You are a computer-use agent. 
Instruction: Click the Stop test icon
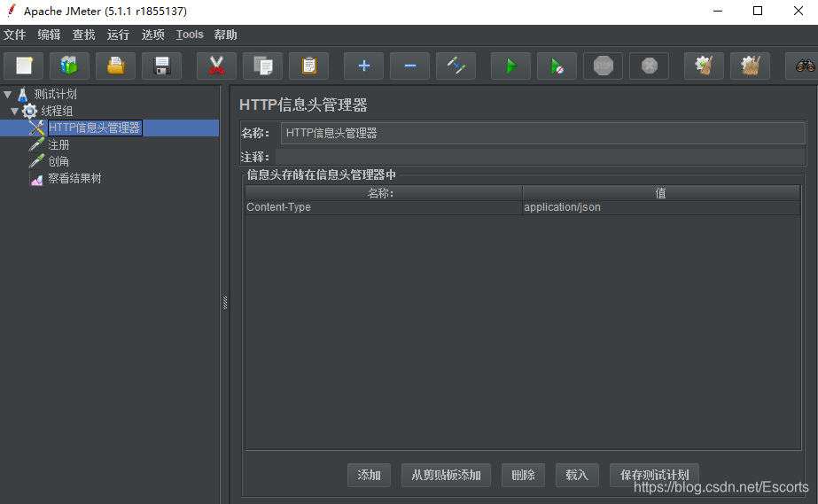(603, 66)
